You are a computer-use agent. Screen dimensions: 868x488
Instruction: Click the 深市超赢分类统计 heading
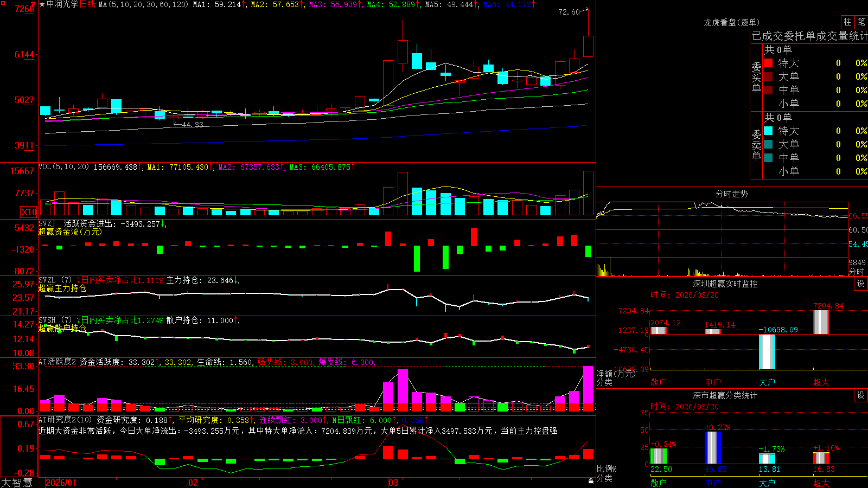point(725,395)
